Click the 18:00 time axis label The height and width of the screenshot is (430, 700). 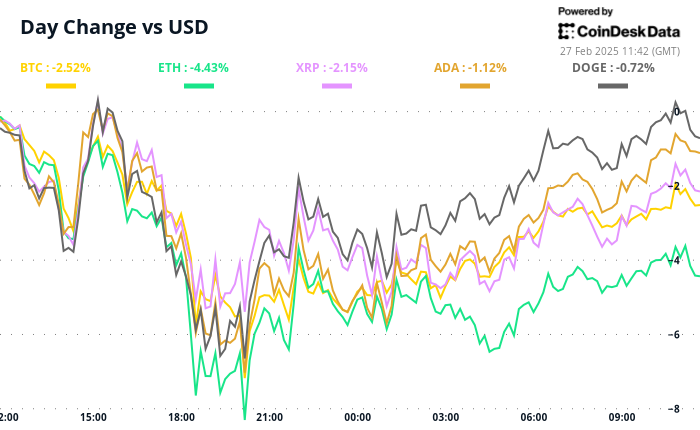[182, 417]
